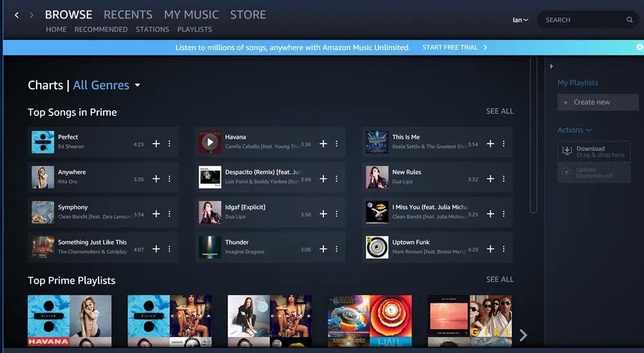Open the STORE tab

(248, 15)
